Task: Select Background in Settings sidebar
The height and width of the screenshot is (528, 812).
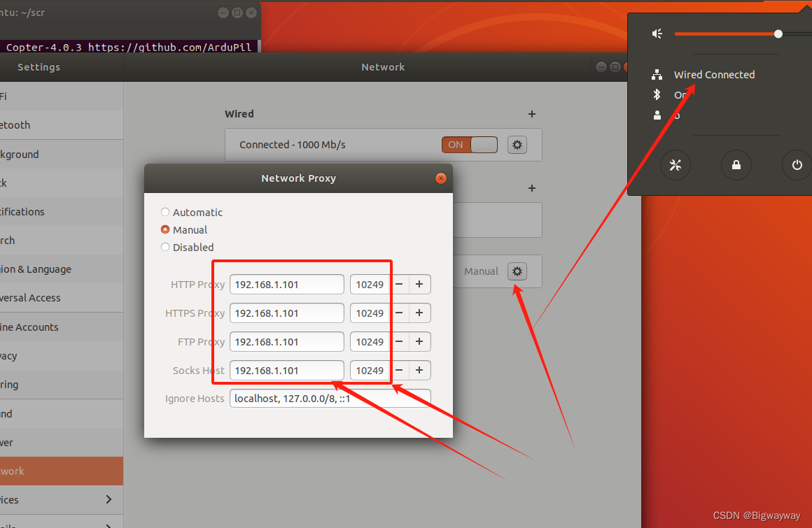Action: point(61,154)
